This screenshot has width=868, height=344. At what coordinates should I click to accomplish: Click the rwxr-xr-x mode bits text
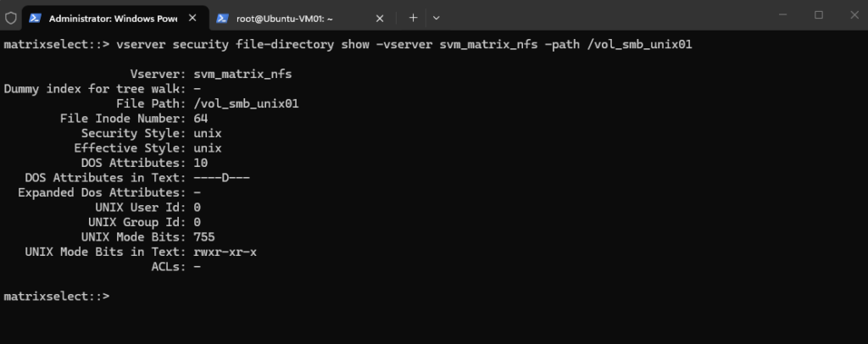point(225,252)
